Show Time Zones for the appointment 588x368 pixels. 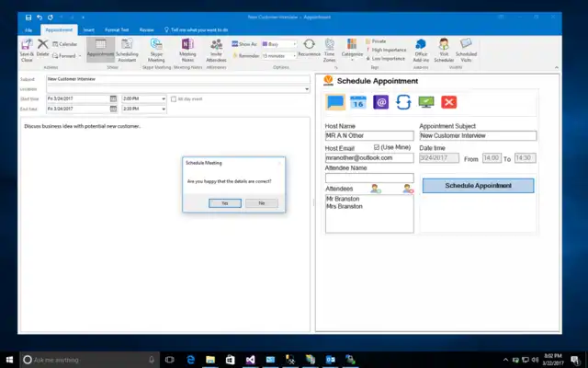[329, 50]
